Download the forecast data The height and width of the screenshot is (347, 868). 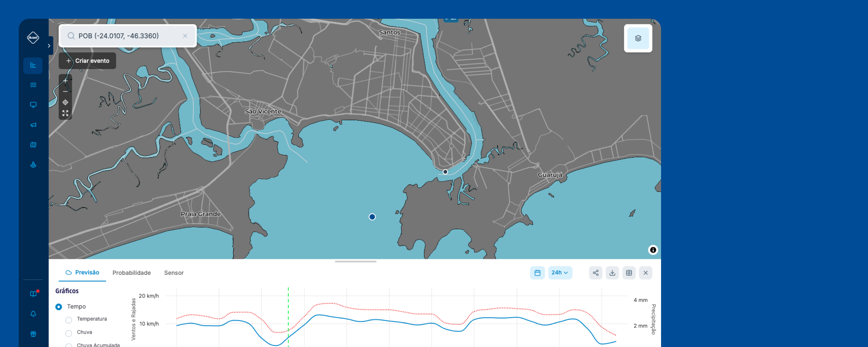coord(612,273)
